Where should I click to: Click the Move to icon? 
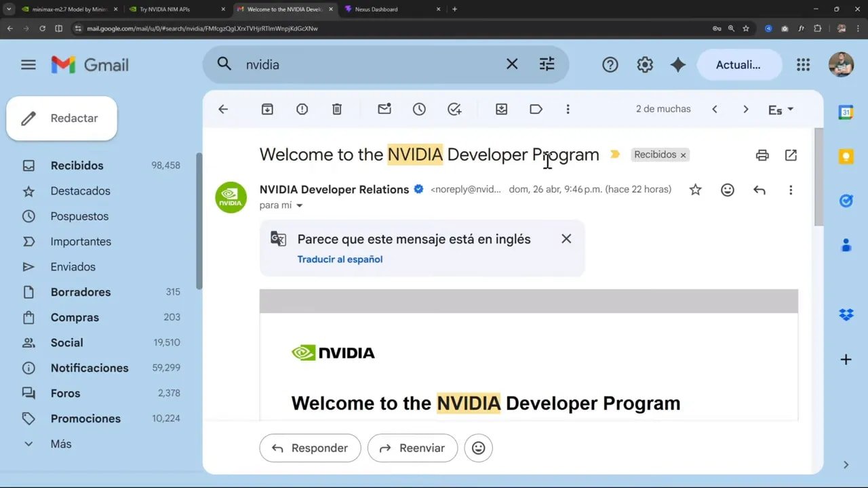(x=502, y=109)
